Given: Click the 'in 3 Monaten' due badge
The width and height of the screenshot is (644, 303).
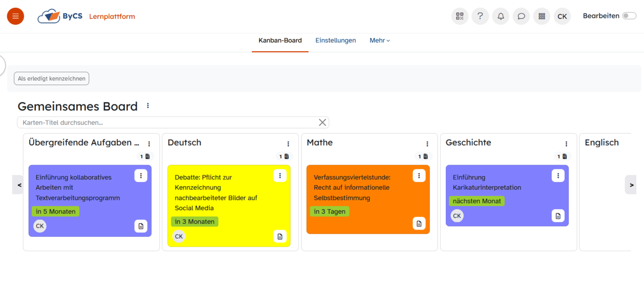Looking at the screenshot, I should tap(195, 221).
